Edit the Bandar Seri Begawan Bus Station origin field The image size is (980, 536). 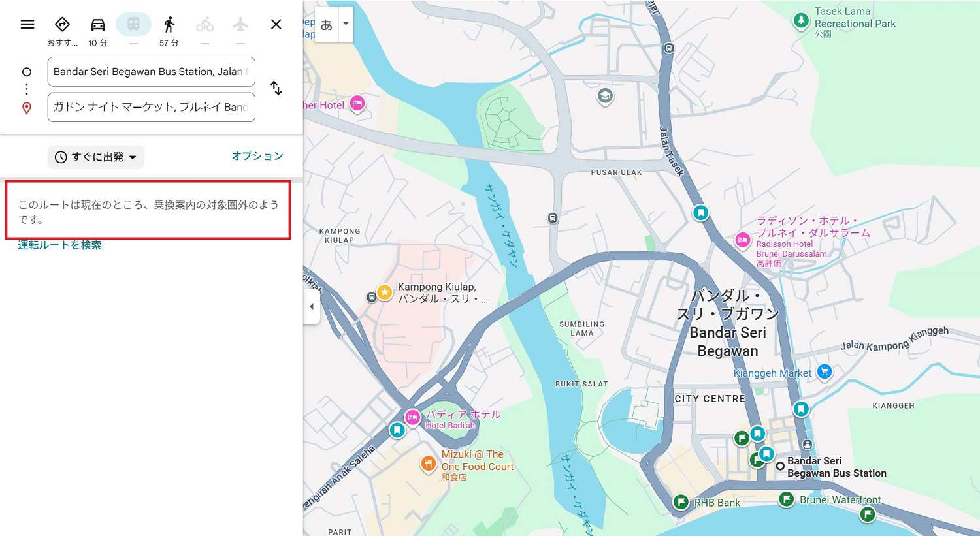[x=151, y=72]
